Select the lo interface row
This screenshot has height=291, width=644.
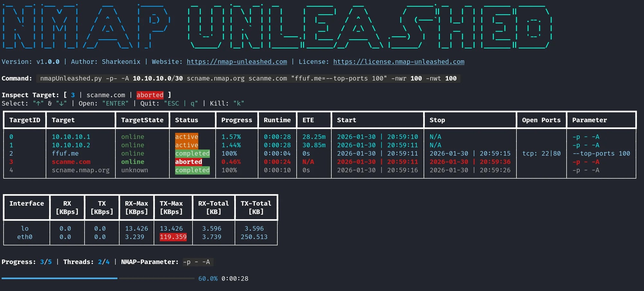25,228
